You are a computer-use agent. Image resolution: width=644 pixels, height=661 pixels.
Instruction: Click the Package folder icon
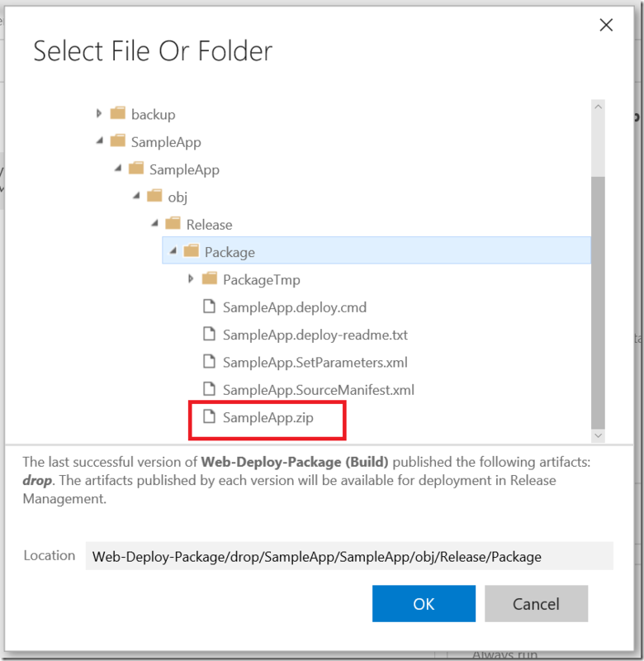pos(192,251)
